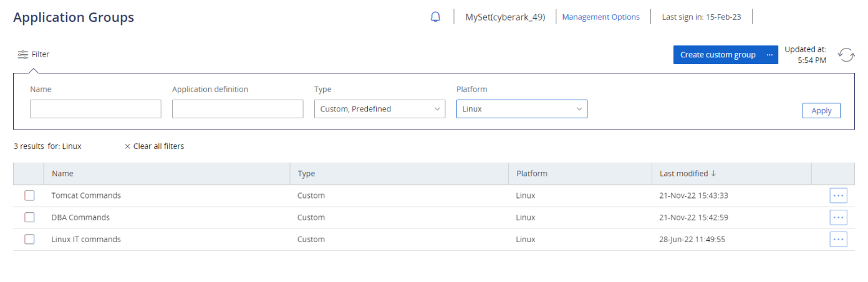Open the actions menu for Tomcat Commands
The width and height of the screenshot is (868, 282).
click(x=838, y=195)
